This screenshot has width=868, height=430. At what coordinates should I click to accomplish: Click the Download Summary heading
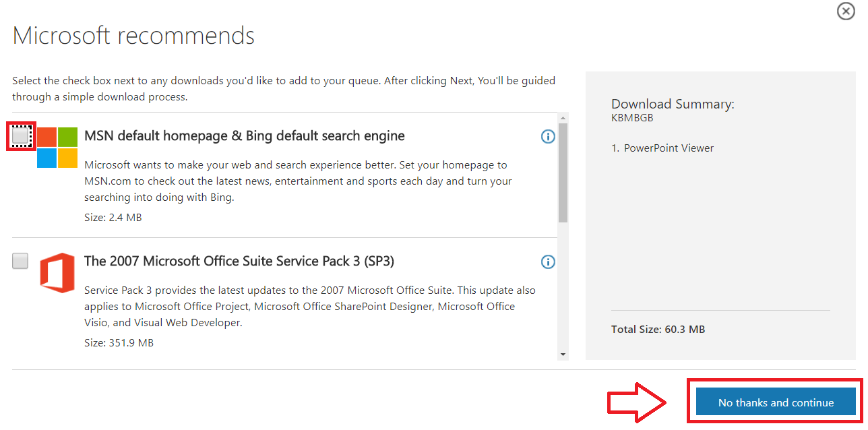pos(673,104)
